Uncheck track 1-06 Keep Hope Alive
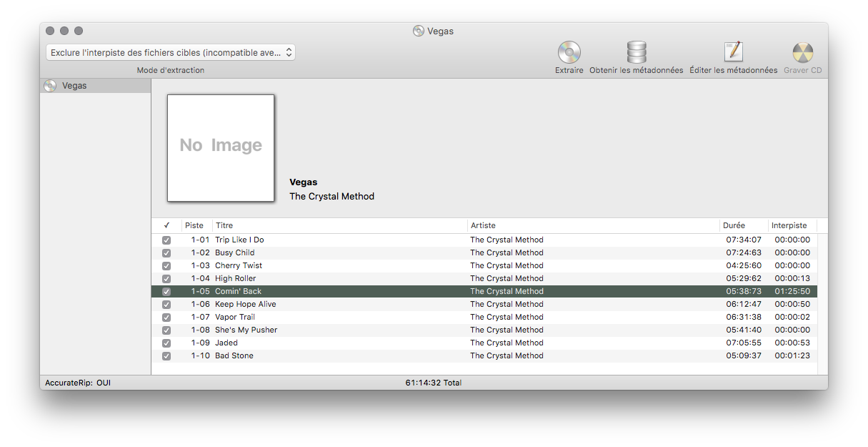Viewport: 868px width, 447px height. 166,305
